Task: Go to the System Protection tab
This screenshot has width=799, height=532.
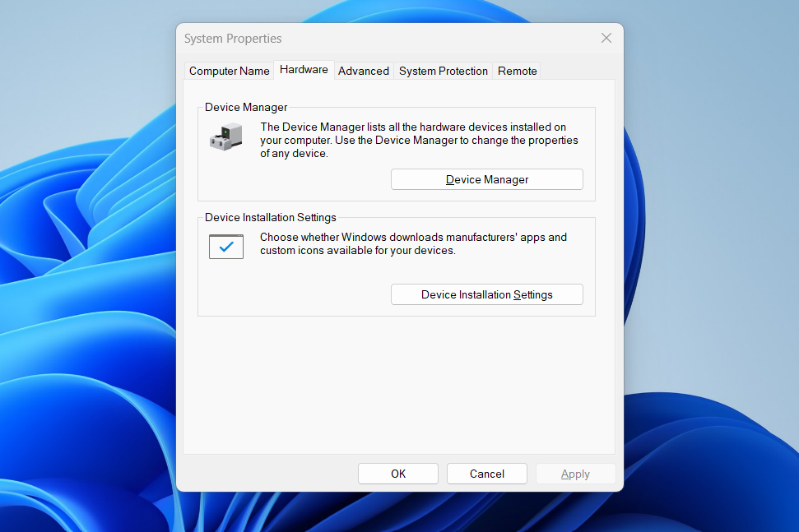Action: click(444, 71)
